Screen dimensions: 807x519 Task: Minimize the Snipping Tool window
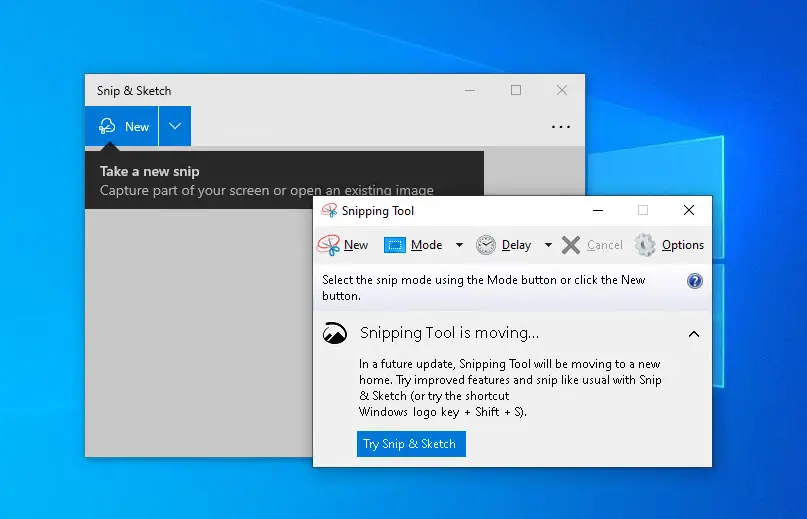[598, 210]
